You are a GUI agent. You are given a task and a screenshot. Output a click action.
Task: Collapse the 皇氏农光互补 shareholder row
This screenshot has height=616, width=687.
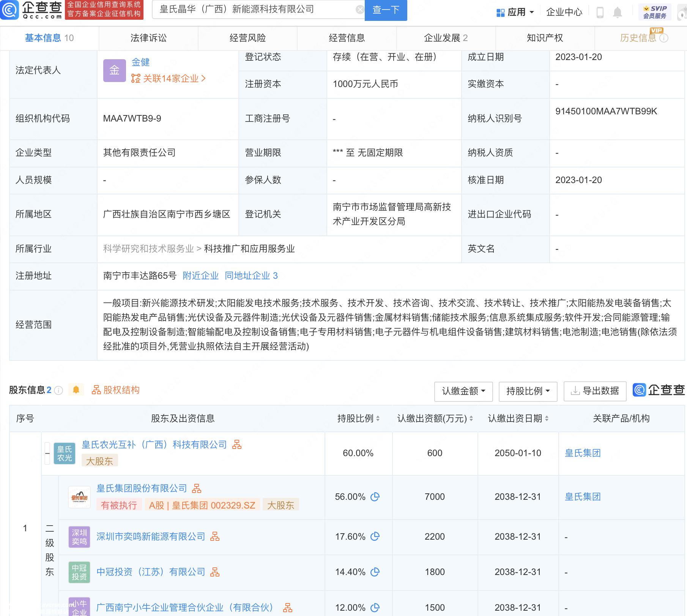point(47,453)
